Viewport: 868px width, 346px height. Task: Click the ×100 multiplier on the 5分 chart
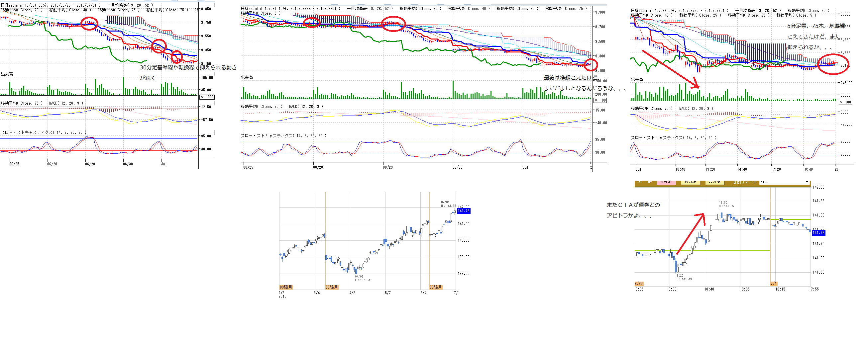click(x=845, y=102)
